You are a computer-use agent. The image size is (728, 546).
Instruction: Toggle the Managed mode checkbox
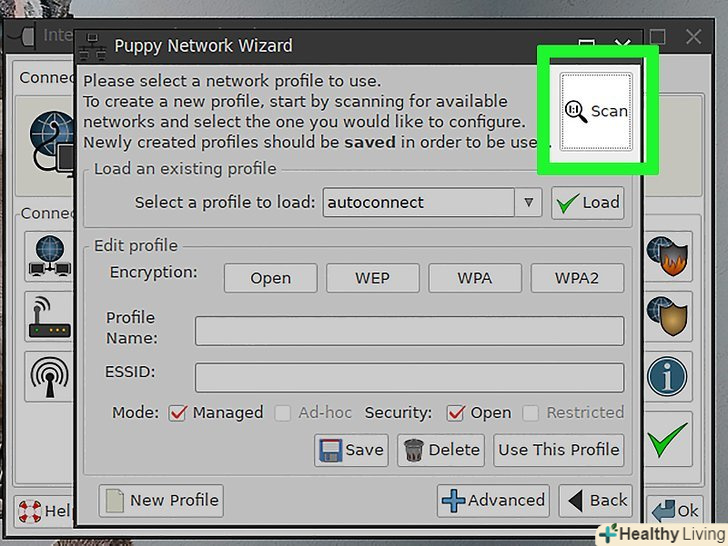[x=178, y=413]
